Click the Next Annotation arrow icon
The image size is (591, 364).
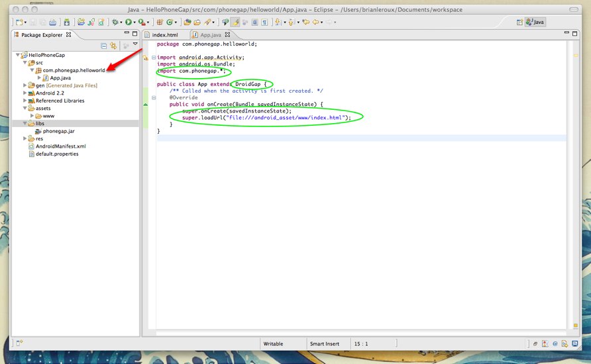coord(278,23)
